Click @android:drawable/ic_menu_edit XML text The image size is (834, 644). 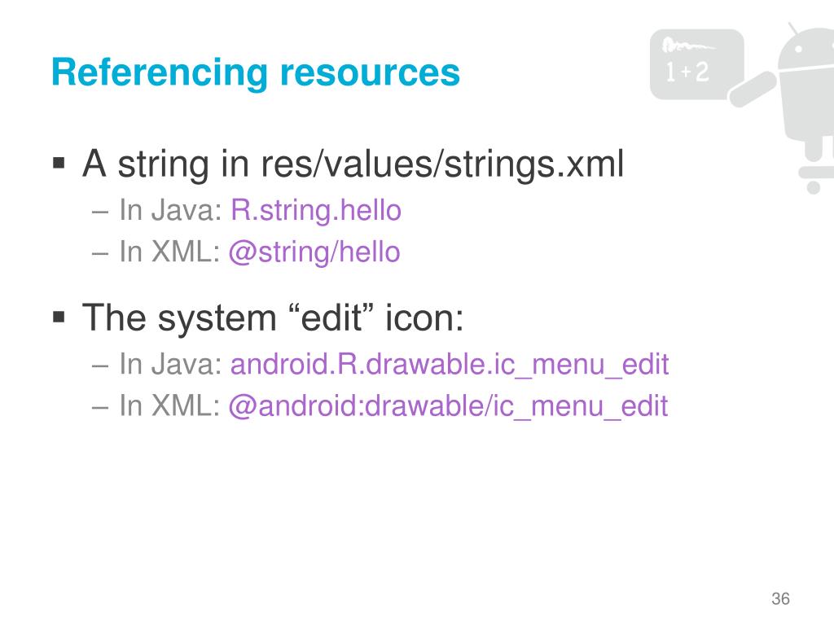coord(448,406)
